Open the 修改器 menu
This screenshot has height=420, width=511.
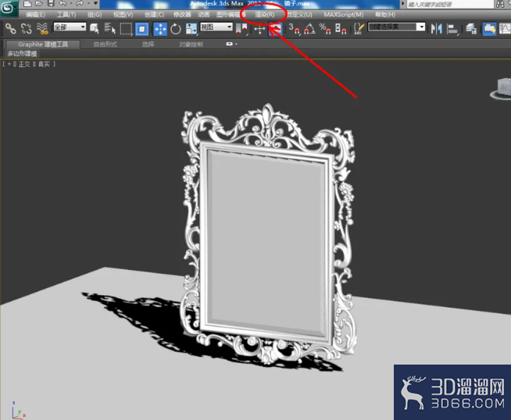coord(182,15)
